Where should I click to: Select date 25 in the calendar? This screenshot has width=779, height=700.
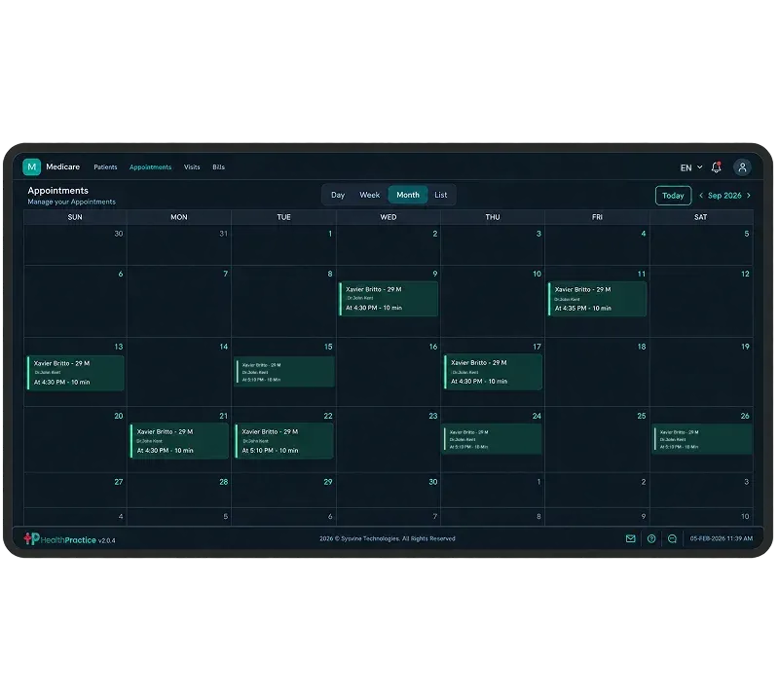642,416
